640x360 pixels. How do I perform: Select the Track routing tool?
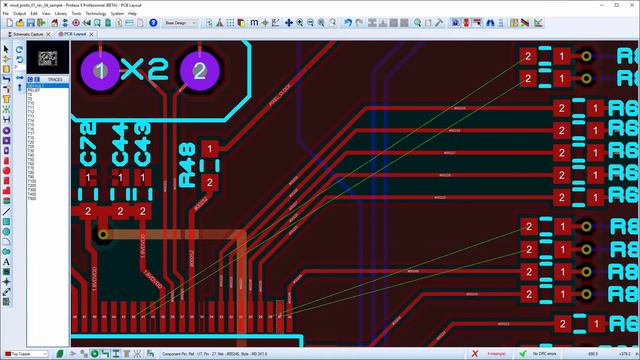(6, 79)
